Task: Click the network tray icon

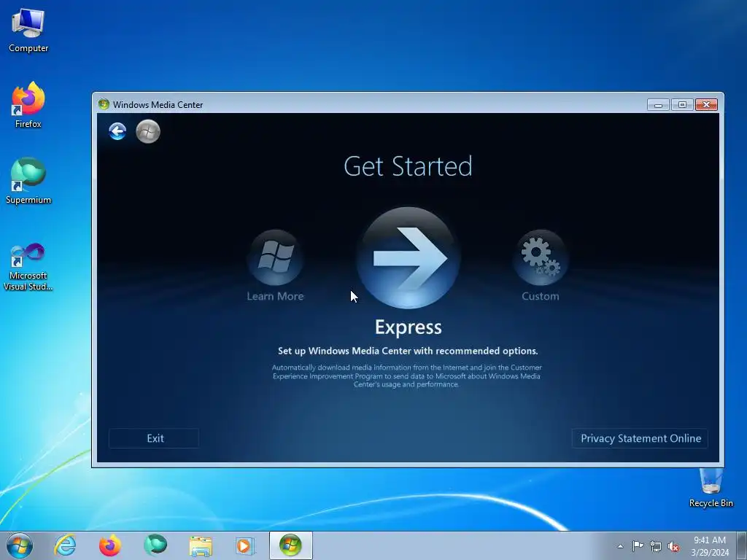Action: [x=656, y=546]
